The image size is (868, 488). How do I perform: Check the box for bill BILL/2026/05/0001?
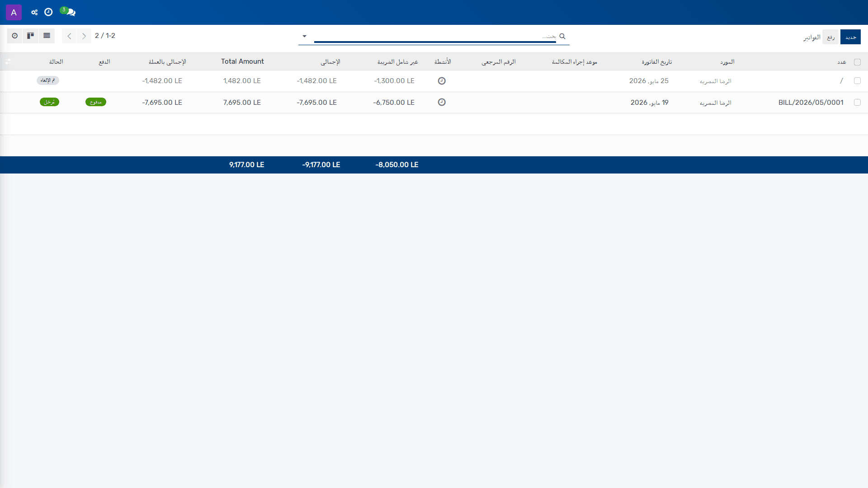click(857, 103)
